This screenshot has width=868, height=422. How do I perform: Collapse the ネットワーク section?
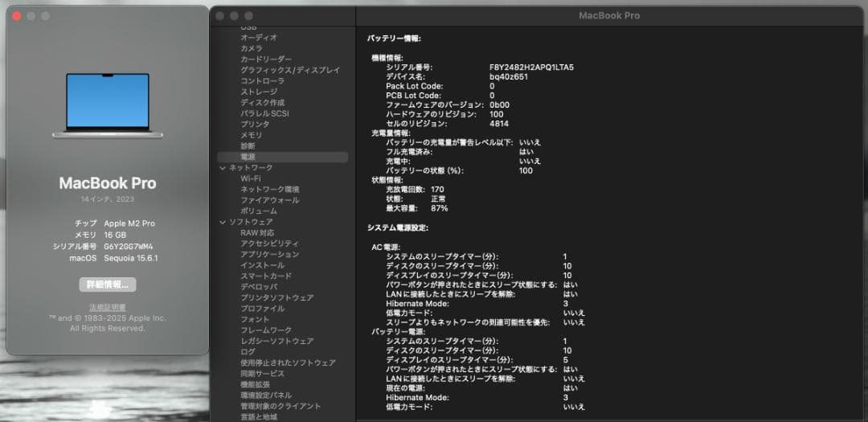(223, 168)
